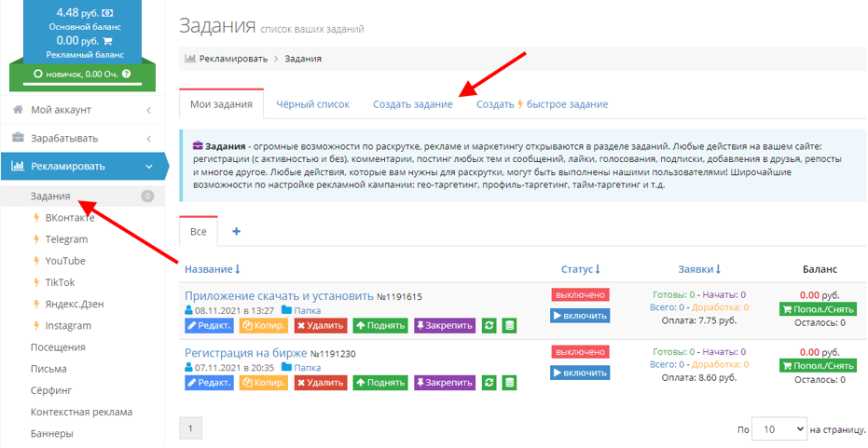This screenshot has height=448, width=868.
Task: Open the per-page count dropdown showing 10
Action: pyautogui.click(x=778, y=429)
